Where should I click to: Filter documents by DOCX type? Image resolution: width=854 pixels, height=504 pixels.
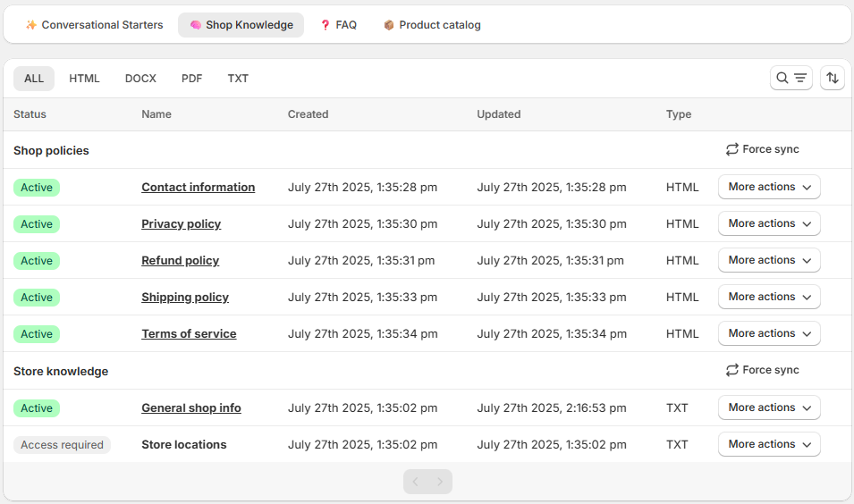point(140,79)
